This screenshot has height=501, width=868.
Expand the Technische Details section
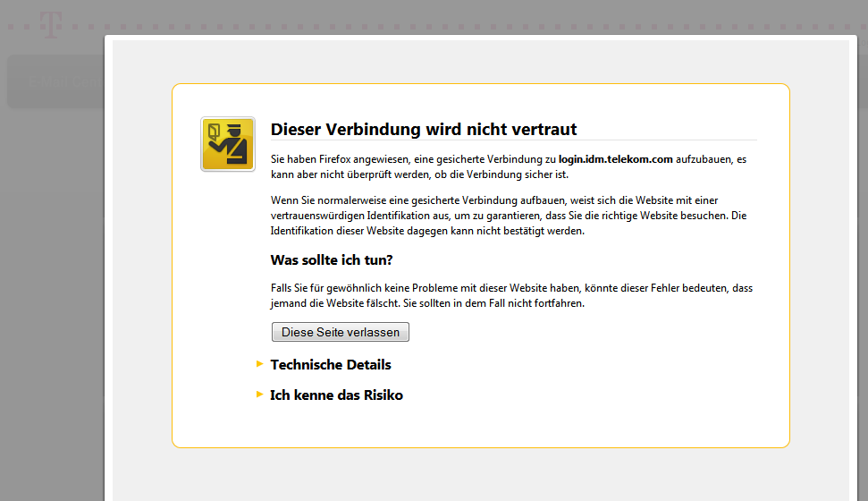[x=259, y=363]
